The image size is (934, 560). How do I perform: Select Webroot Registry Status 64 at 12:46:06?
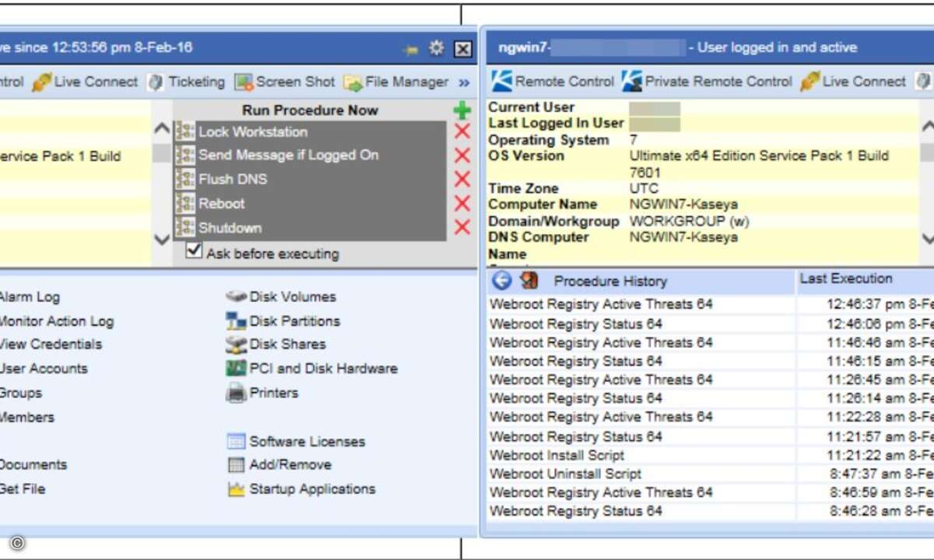click(x=576, y=324)
